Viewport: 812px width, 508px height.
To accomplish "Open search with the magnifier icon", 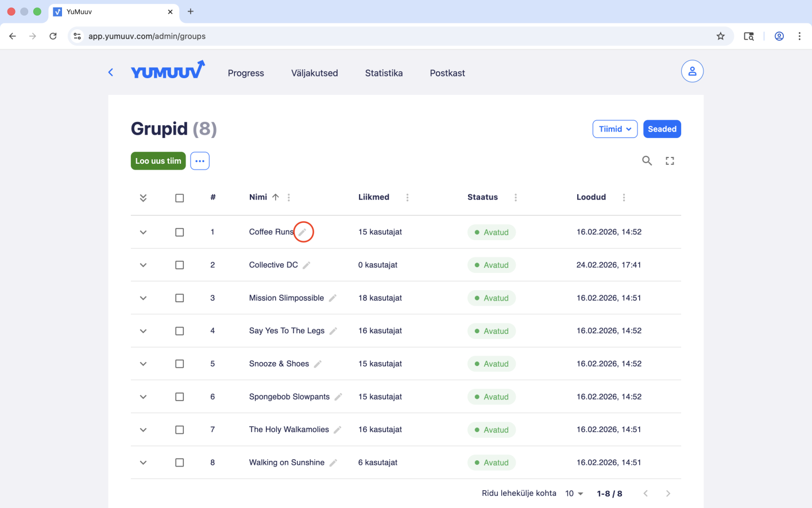I will 647,161.
